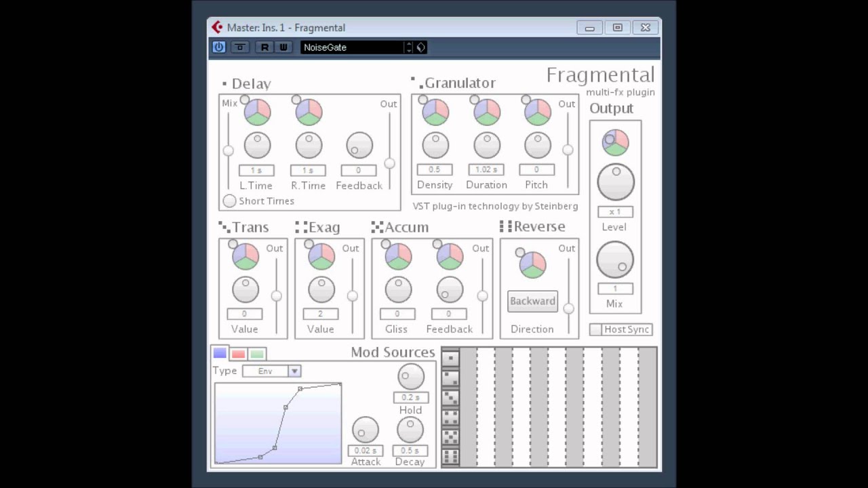The height and width of the screenshot is (488, 868).
Task: Click the Delay Feedback knob
Action: coord(359,145)
